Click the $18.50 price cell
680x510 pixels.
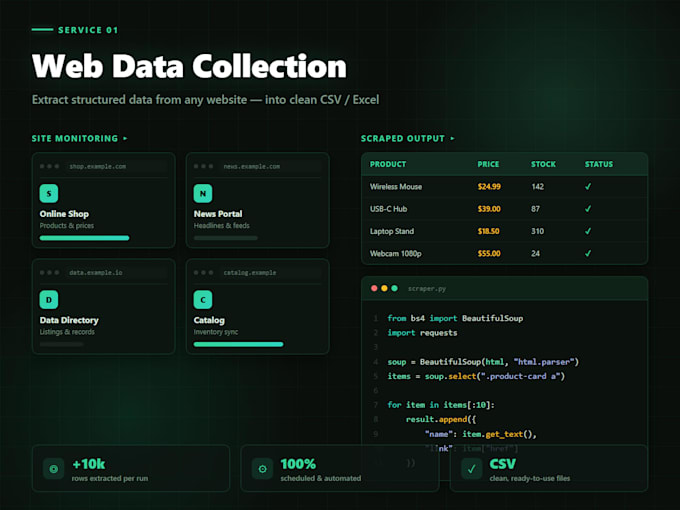pos(488,231)
